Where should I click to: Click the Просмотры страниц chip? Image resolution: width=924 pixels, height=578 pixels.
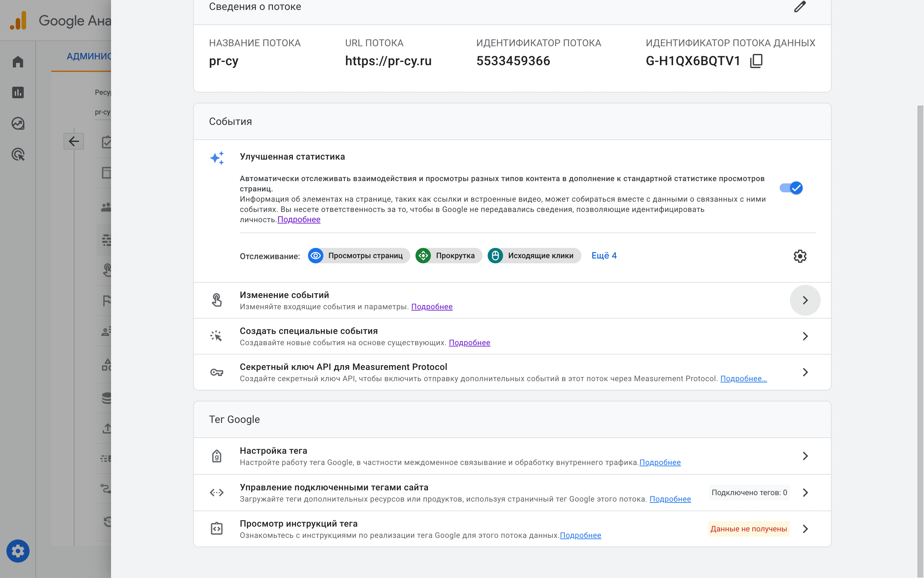pyautogui.click(x=359, y=256)
